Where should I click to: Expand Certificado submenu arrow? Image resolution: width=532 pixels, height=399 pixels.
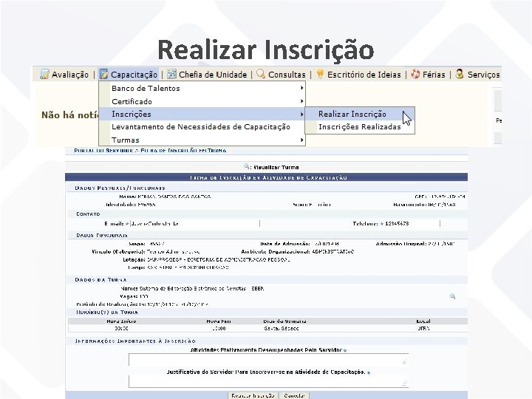pos(301,101)
